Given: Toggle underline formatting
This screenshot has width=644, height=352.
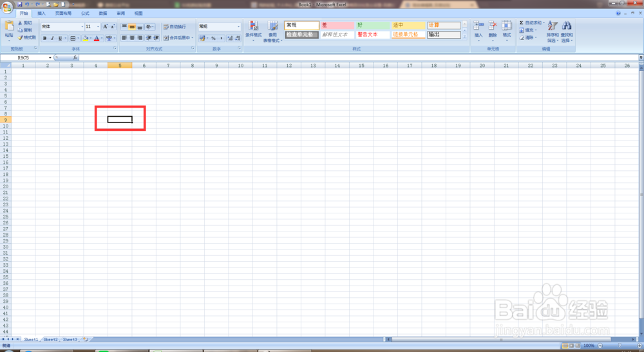Looking at the screenshot, I should [x=60, y=38].
